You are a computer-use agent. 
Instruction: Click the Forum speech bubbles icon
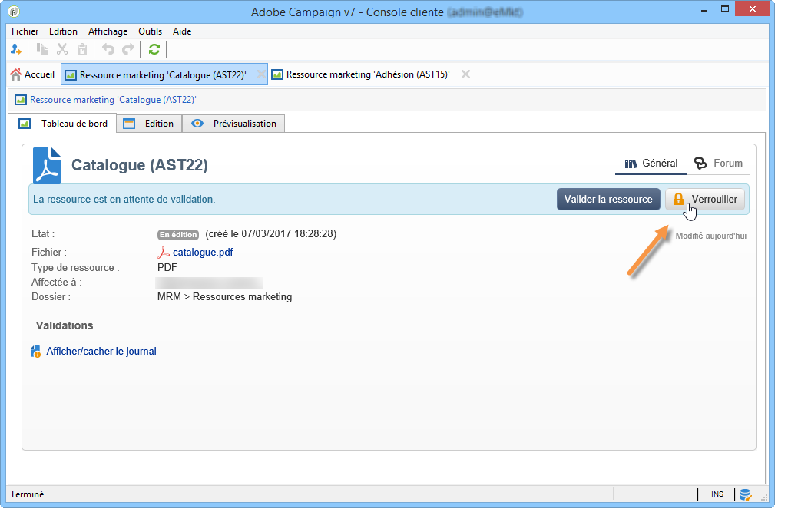point(700,164)
